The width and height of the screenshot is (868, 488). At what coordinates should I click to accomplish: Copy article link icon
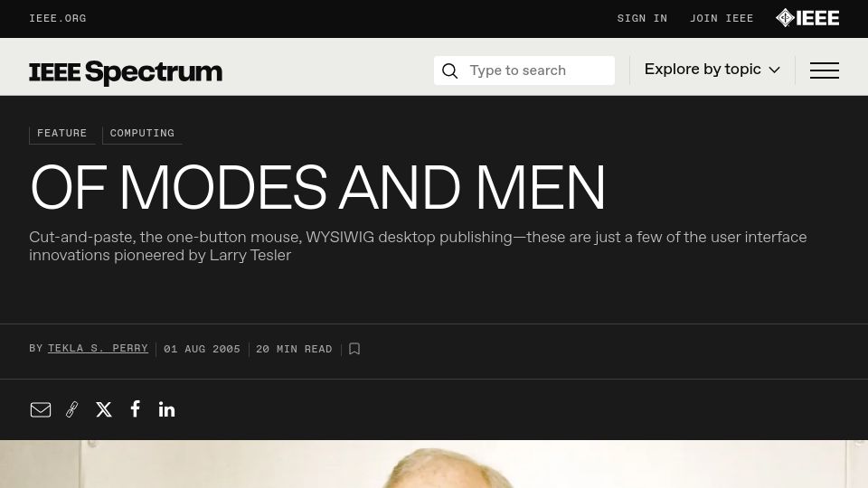(x=72, y=409)
